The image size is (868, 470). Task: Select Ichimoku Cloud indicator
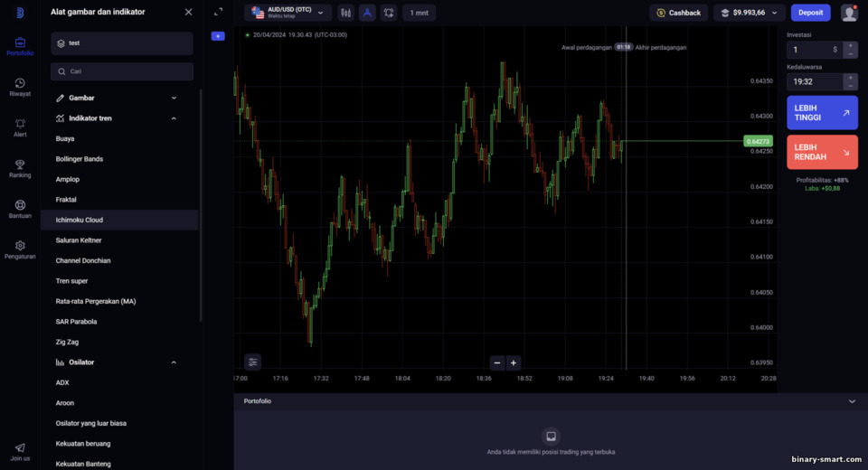pos(119,220)
